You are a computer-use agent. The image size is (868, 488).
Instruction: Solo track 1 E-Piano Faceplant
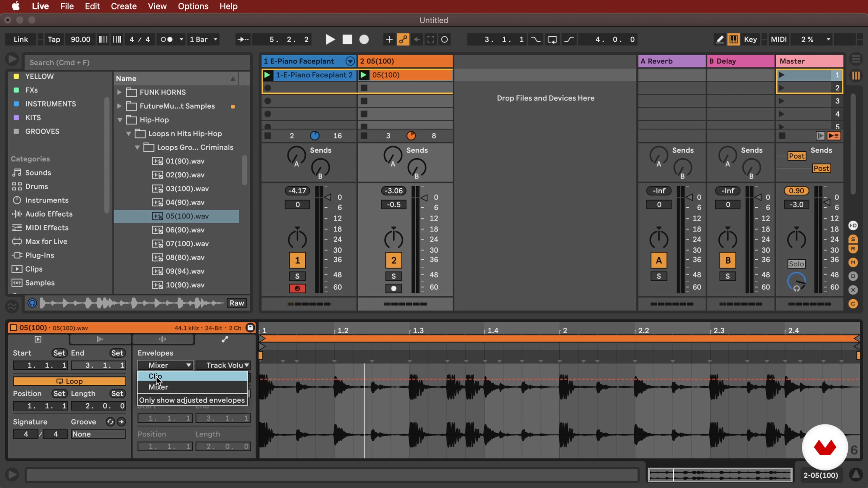[x=297, y=276]
